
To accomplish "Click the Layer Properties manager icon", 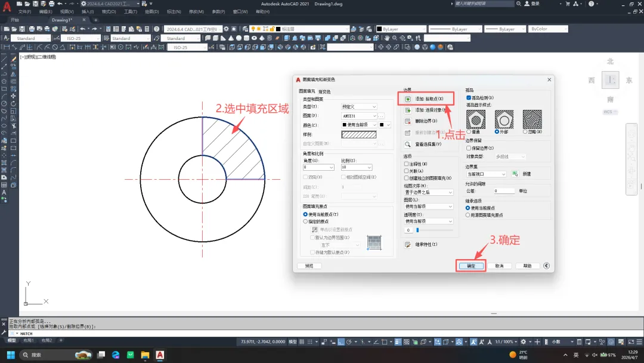I will 245,29.
